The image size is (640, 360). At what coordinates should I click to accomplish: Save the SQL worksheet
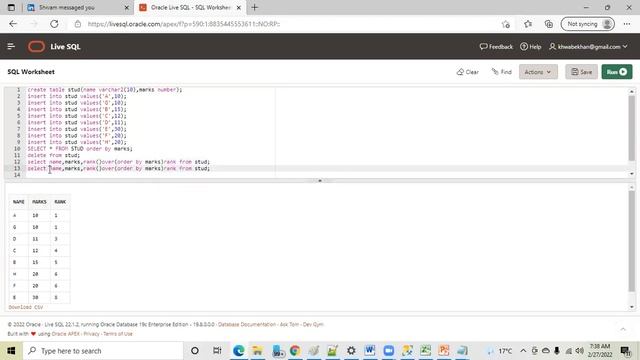pos(581,72)
